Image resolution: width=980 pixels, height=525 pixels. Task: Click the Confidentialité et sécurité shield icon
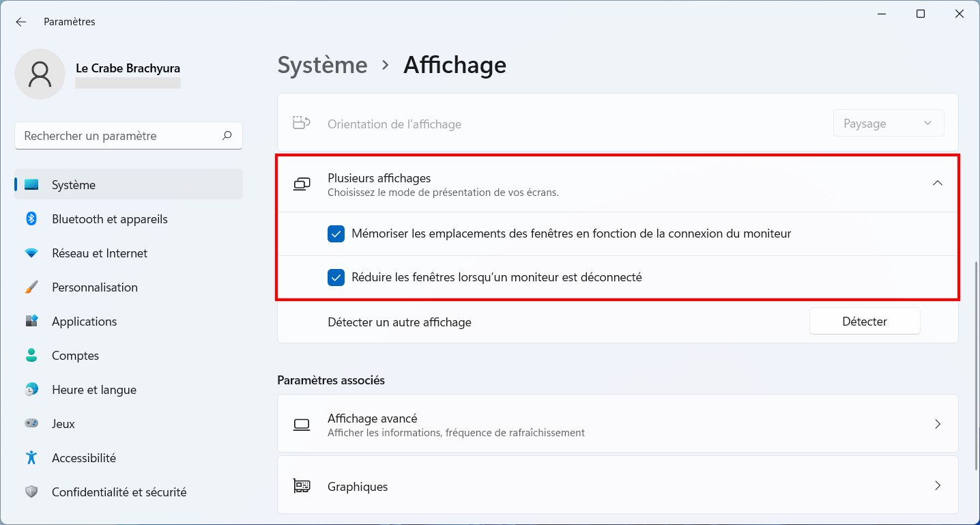pos(31,492)
